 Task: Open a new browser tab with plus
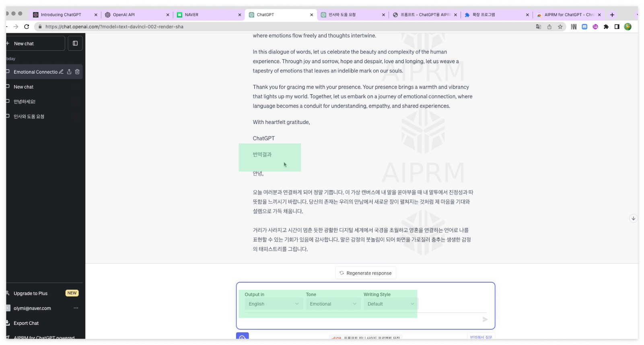pyautogui.click(x=612, y=15)
